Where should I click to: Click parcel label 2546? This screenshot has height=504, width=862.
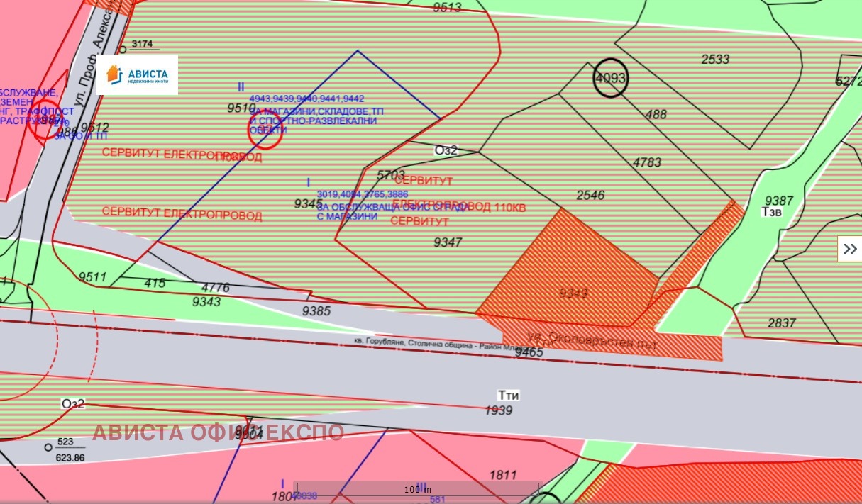click(590, 195)
